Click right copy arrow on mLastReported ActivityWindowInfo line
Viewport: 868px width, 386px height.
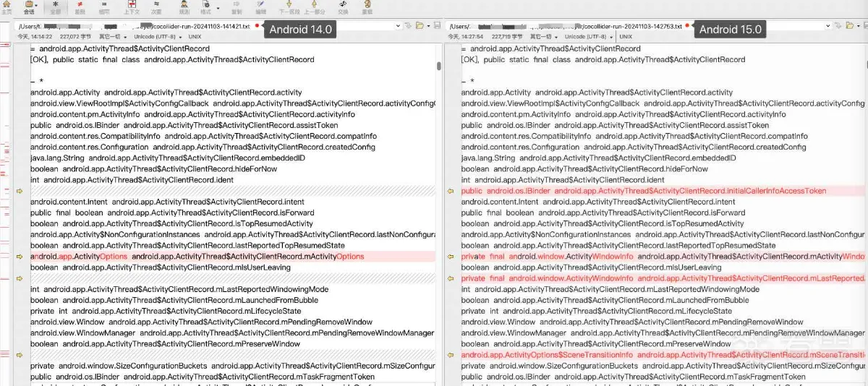click(451, 278)
